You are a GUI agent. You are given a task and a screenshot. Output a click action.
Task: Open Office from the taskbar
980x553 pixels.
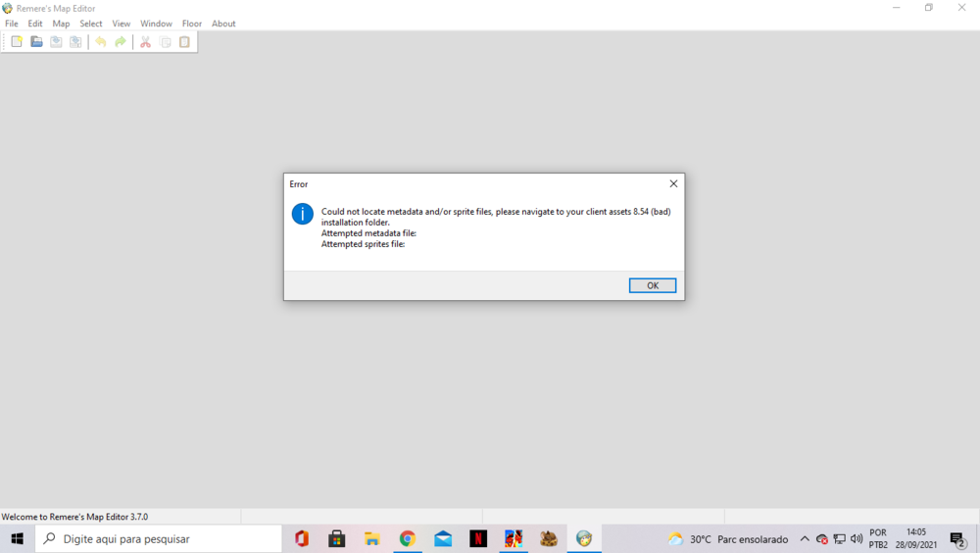(x=302, y=538)
